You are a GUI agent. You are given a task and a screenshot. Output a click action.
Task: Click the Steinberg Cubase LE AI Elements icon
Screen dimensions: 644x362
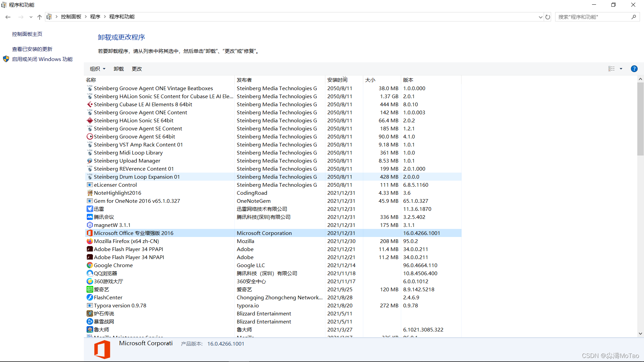point(90,104)
